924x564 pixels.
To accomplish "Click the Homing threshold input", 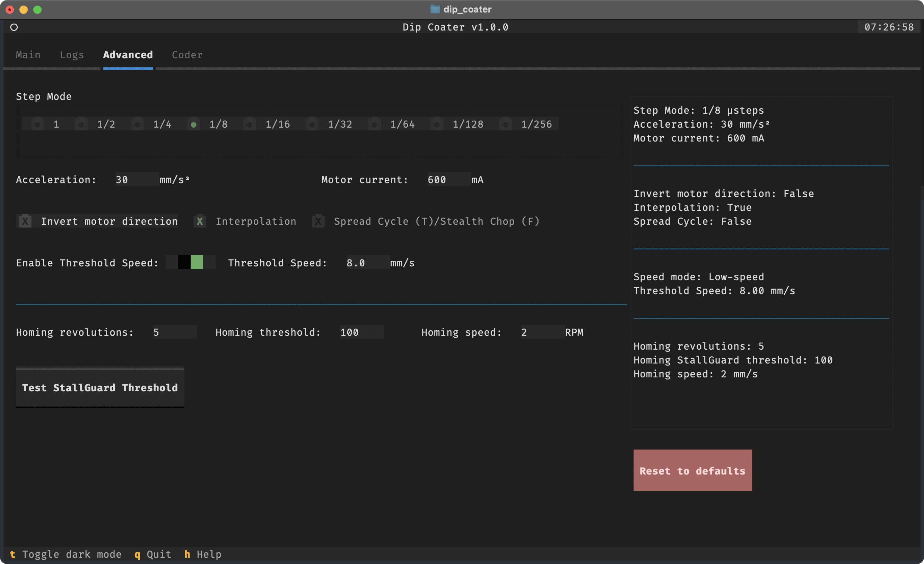I will [362, 332].
